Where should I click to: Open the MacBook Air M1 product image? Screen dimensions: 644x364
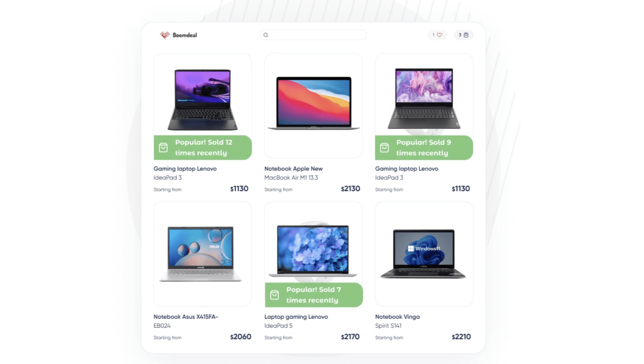(x=313, y=103)
